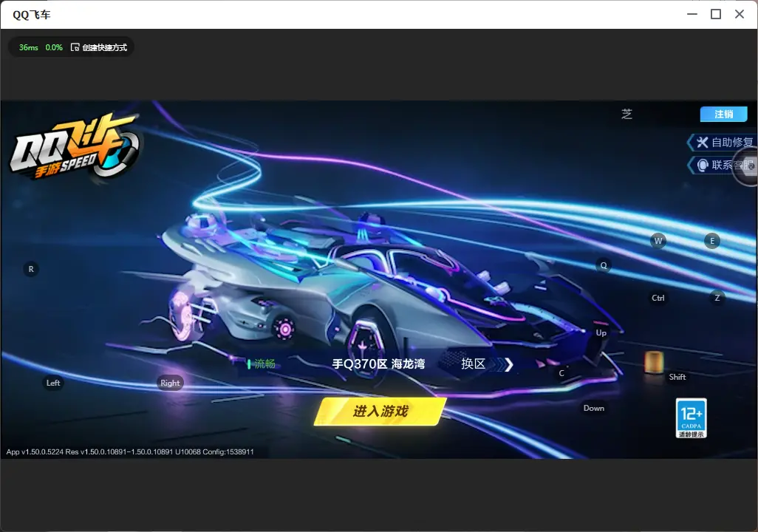Click the yellow 进入游戏 start button

click(380, 412)
